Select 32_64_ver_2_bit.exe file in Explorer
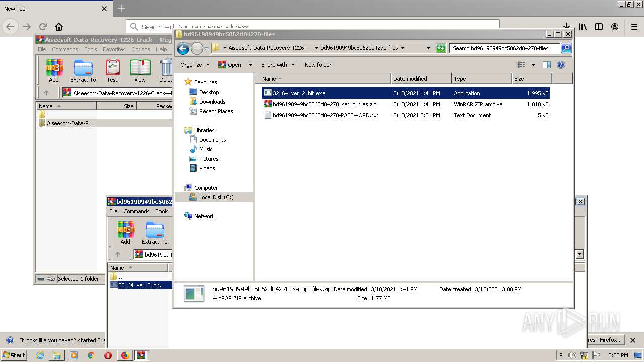Viewport: 644px width, 362px height. click(406, 93)
